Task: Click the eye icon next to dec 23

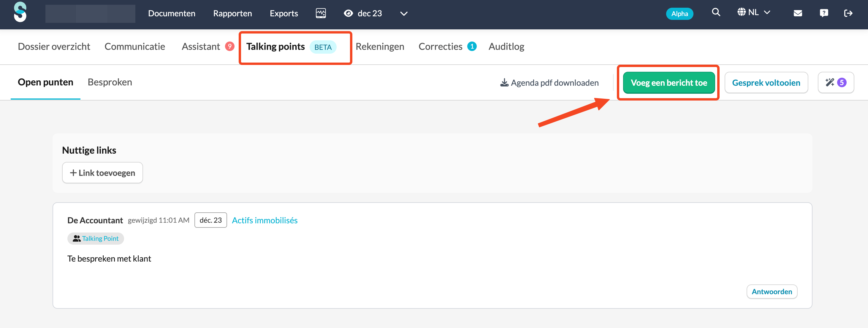Action: point(348,13)
